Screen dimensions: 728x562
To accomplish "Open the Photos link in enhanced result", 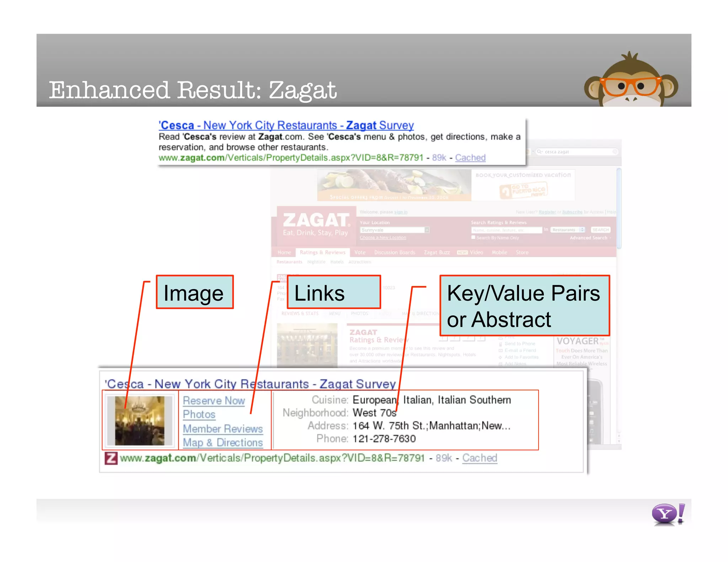I will tap(199, 415).
